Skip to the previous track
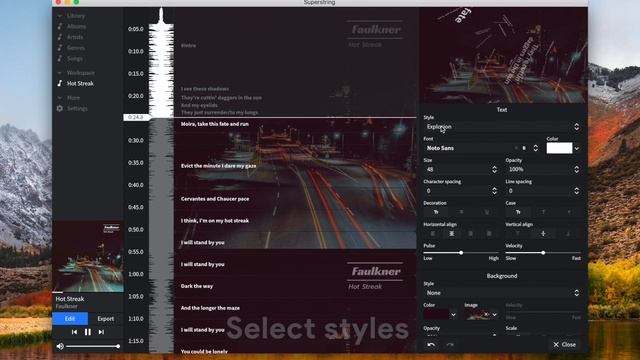The width and height of the screenshot is (640, 360). pos(74,332)
